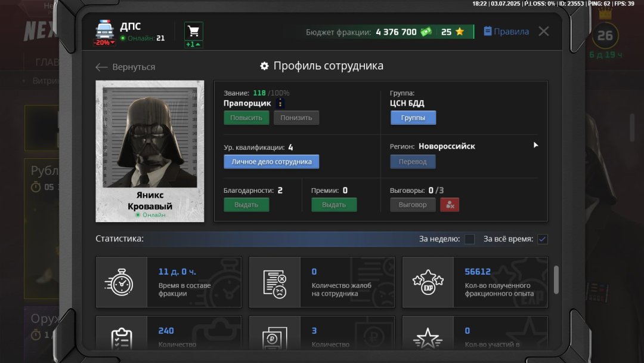
Task: Click the red dismiss employee icon
Action: (x=450, y=205)
